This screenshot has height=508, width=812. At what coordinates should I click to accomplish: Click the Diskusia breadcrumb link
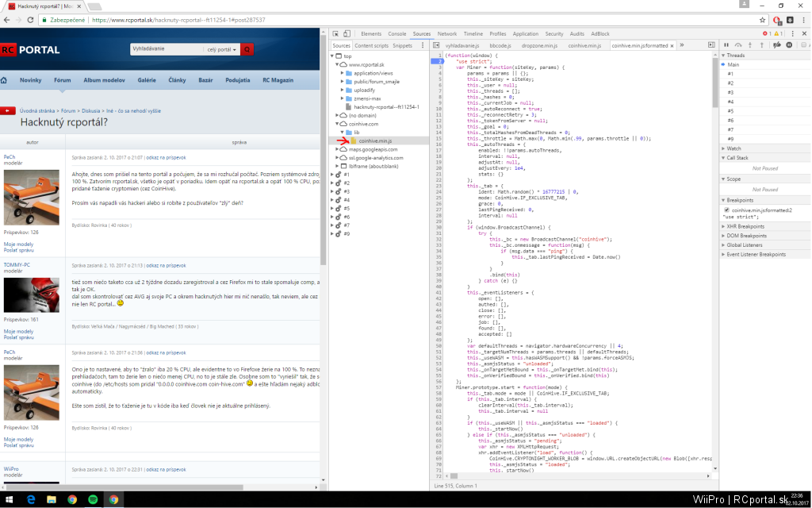coord(91,111)
